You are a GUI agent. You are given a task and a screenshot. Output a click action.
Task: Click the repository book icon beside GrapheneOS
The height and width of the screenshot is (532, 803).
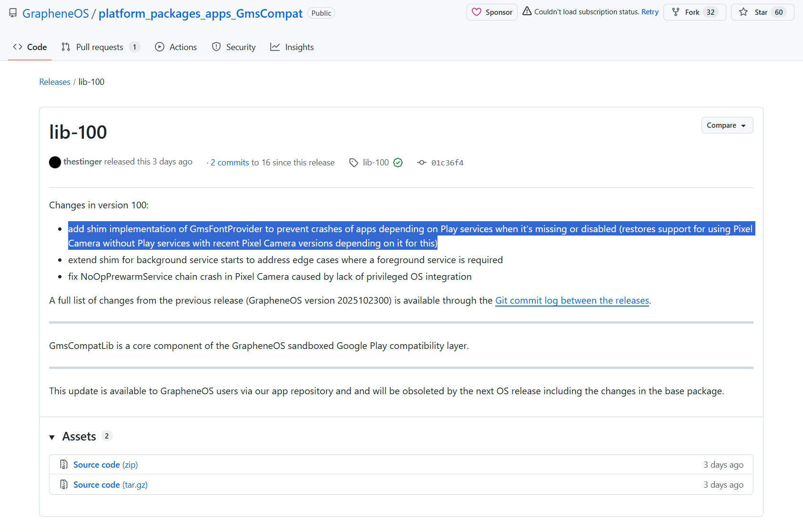coord(13,13)
